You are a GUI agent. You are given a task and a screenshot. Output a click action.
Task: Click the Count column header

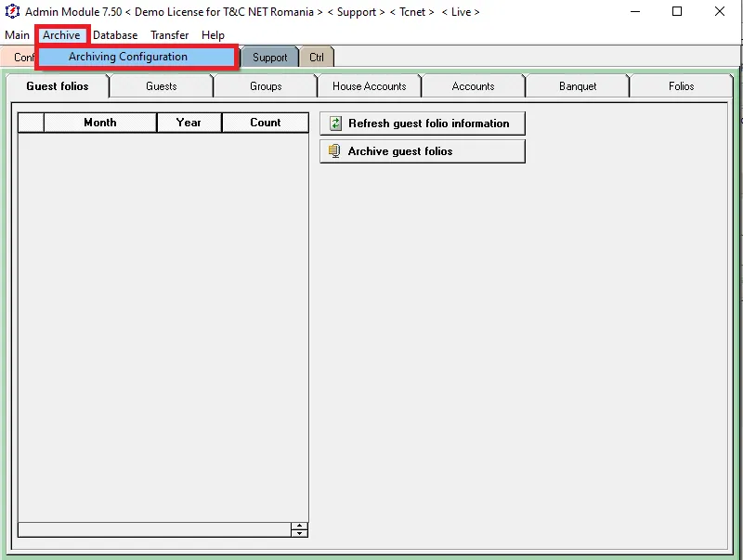(x=265, y=123)
